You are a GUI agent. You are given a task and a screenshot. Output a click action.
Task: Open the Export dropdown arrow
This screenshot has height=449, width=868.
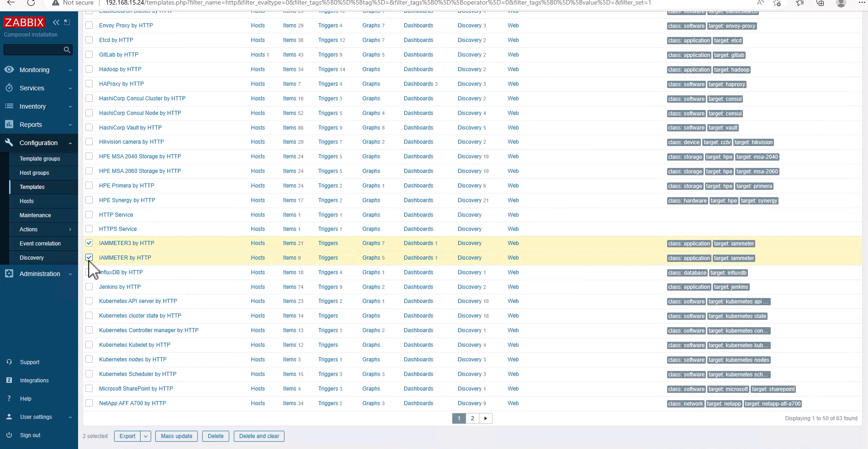[146, 436]
